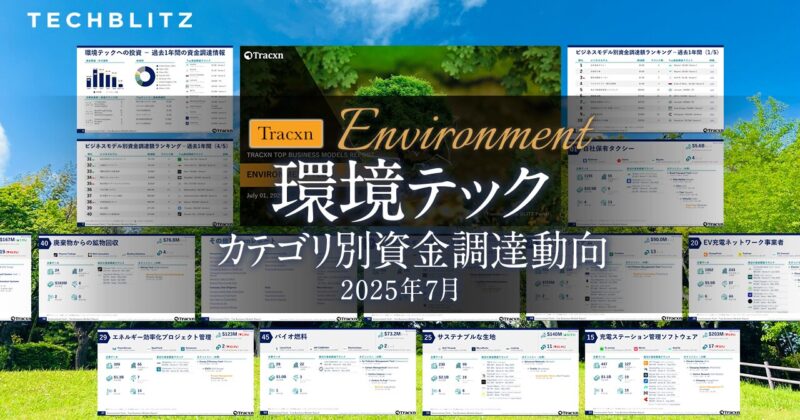Click the "環境テック" headline

410,190
